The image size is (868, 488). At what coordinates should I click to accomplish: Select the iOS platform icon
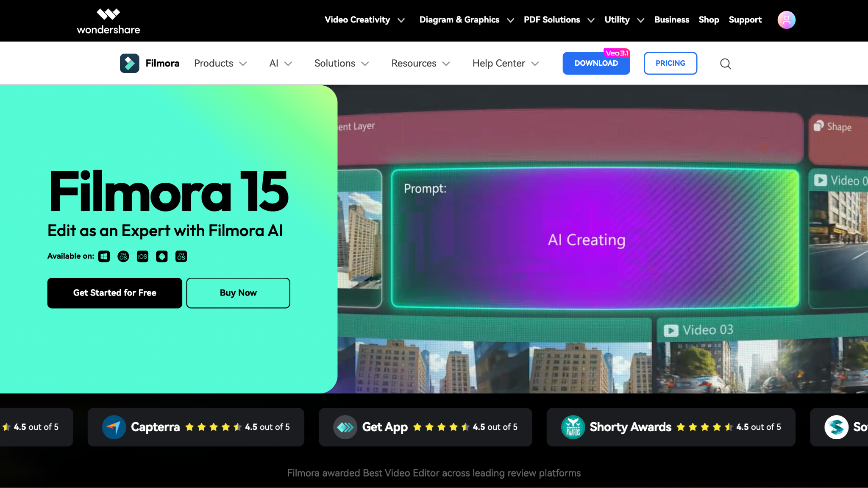click(x=142, y=257)
